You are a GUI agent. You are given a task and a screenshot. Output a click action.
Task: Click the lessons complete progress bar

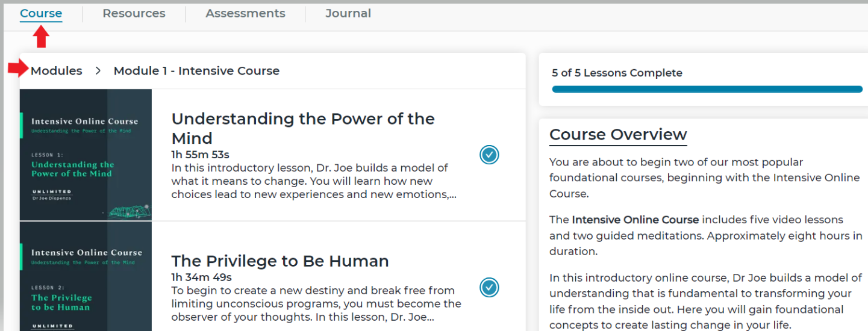tap(707, 89)
